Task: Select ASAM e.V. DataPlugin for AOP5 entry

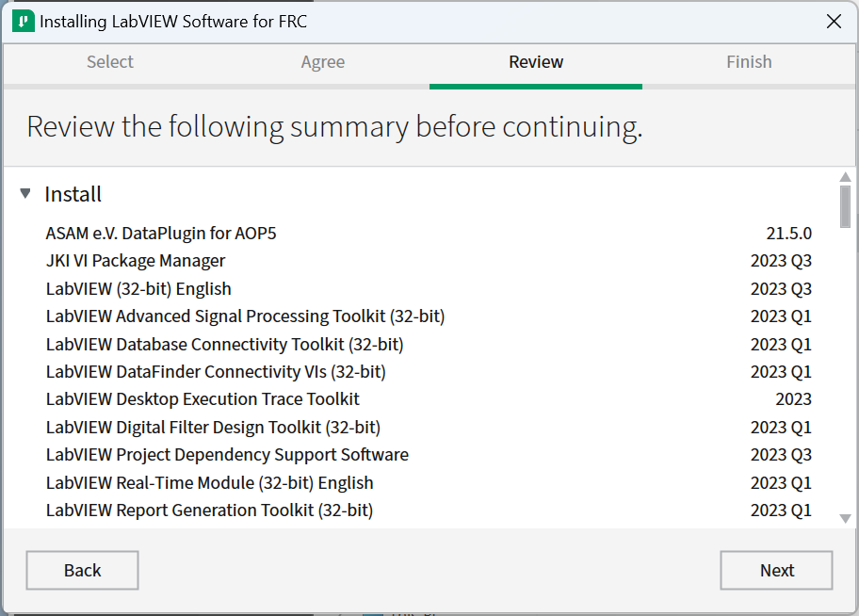Action: click(x=161, y=233)
